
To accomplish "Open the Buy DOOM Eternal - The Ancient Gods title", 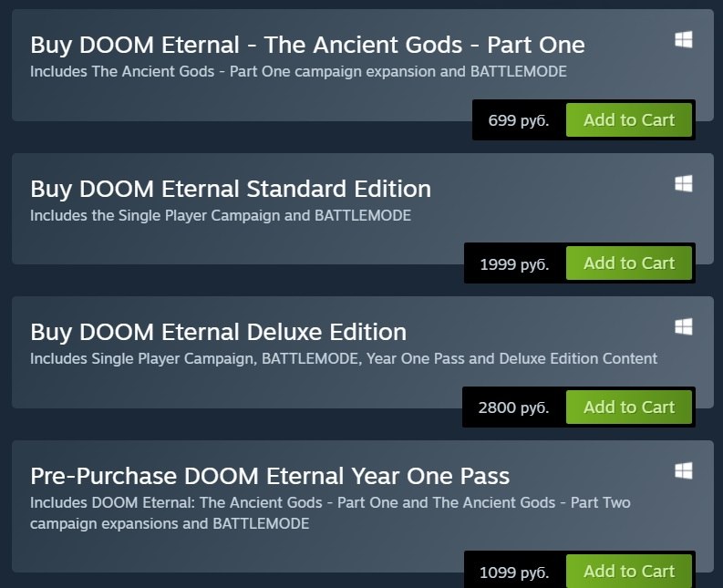I will (x=307, y=45).
